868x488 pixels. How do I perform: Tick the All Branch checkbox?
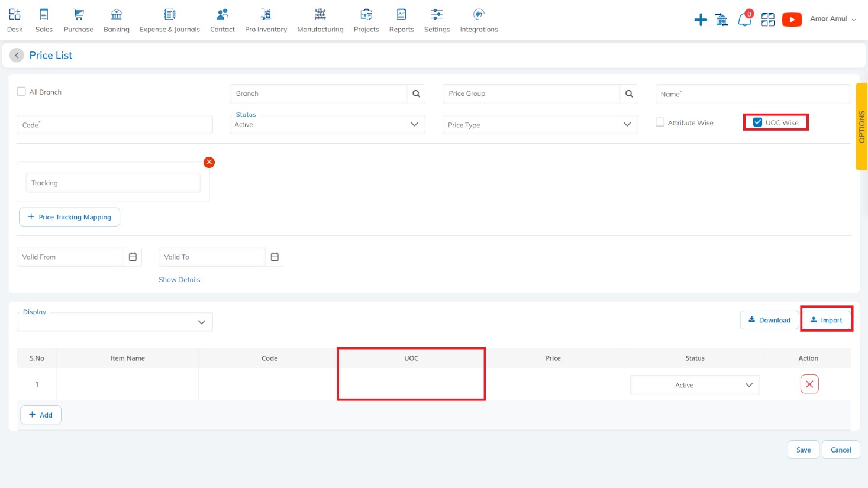(x=21, y=91)
